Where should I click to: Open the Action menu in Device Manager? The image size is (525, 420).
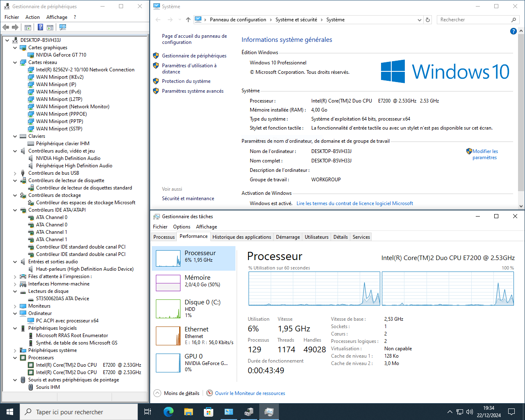(x=32, y=17)
